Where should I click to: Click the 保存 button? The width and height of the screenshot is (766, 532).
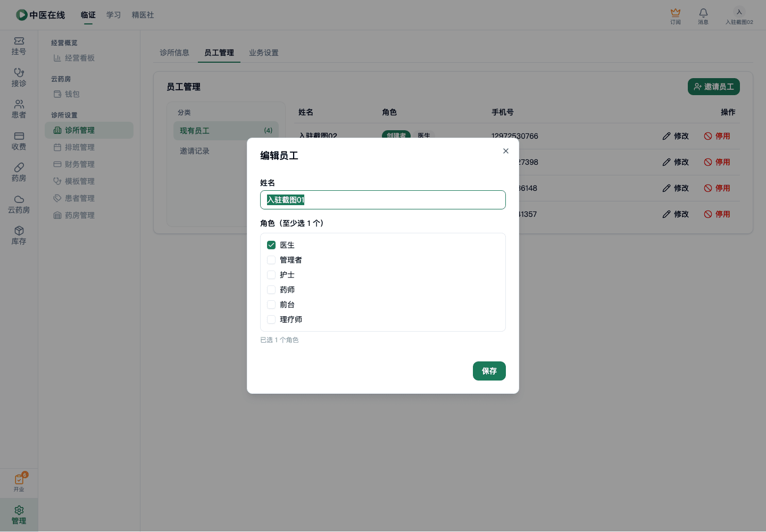[x=489, y=371]
